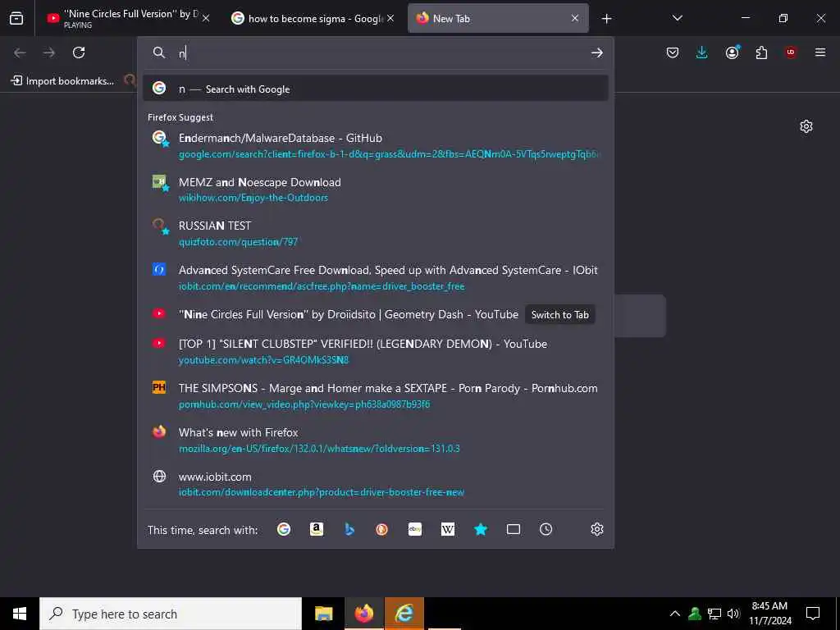Open Endermanch/MalwareDatabase GitHub suggestion
840x630 pixels.
coord(376,146)
